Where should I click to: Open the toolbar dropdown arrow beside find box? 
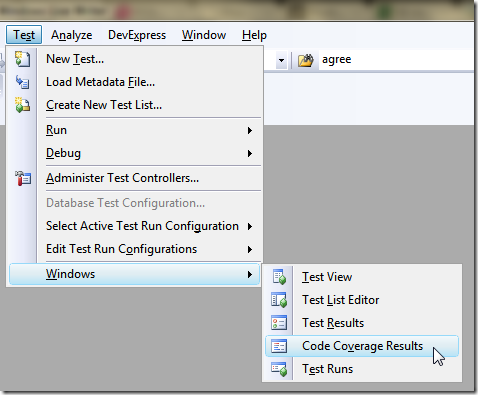click(281, 60)
